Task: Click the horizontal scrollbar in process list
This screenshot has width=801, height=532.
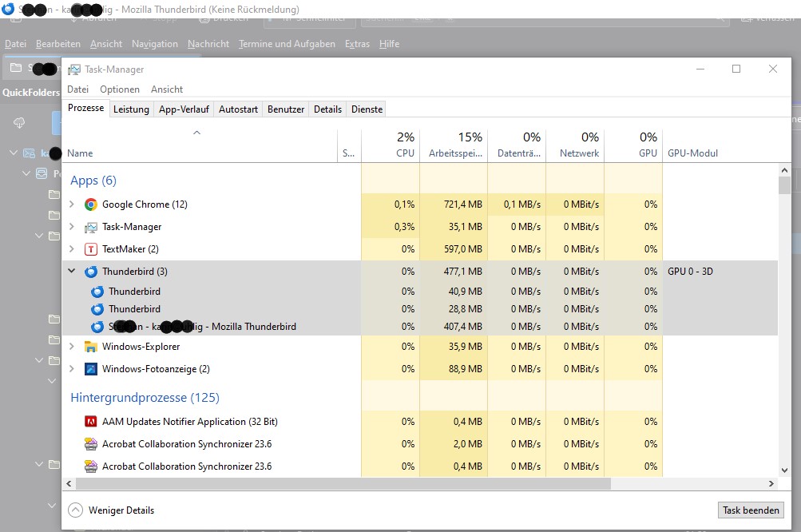Action: coord(343,484)
